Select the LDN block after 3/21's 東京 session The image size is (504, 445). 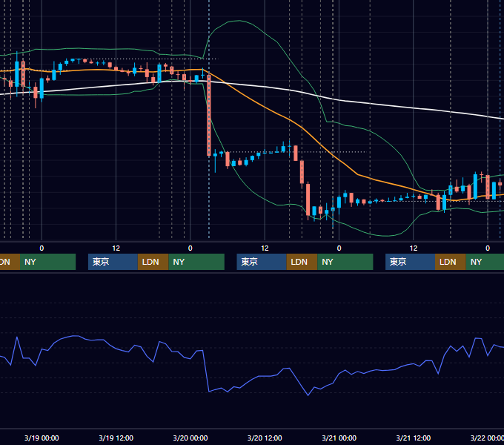click(x=451, y=262)
